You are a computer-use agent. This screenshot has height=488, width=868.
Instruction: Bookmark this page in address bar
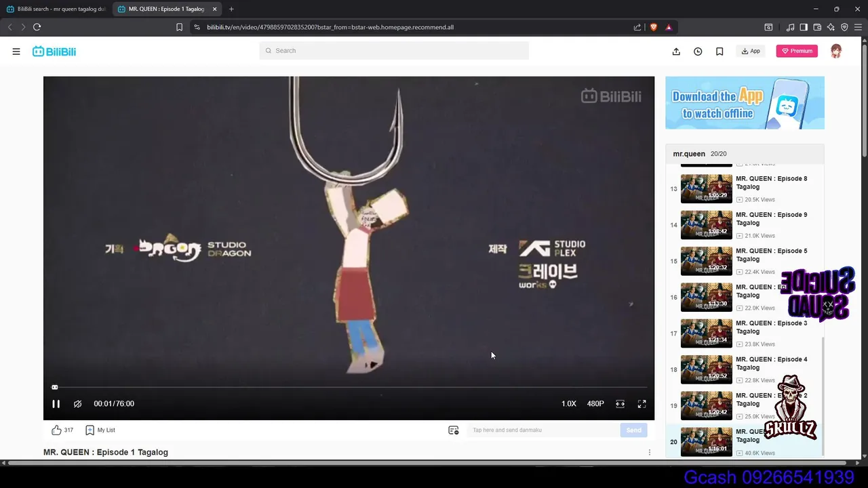[x=179, y=27]
